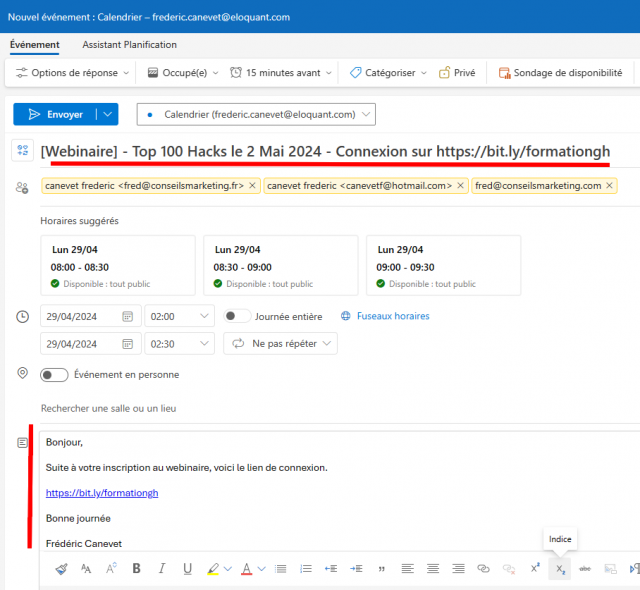Image resolution: width=640 pixels, height=590 pixels.
Task: Open the Options de réponse menu
Action: tap(72, 73)
